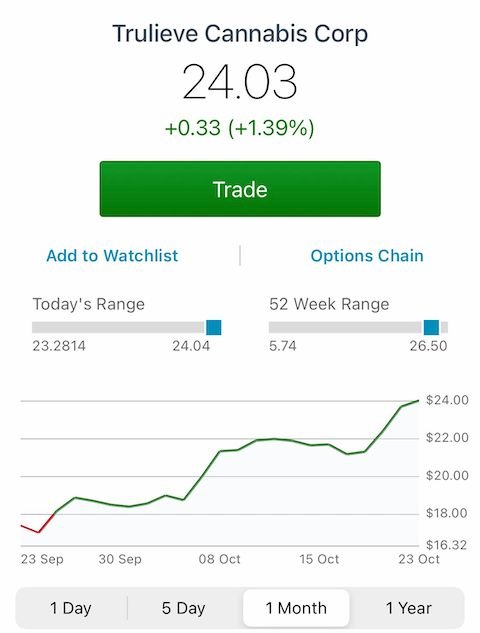
Task: Click the 24.03 stock price
Action: (x=240, y=82)
